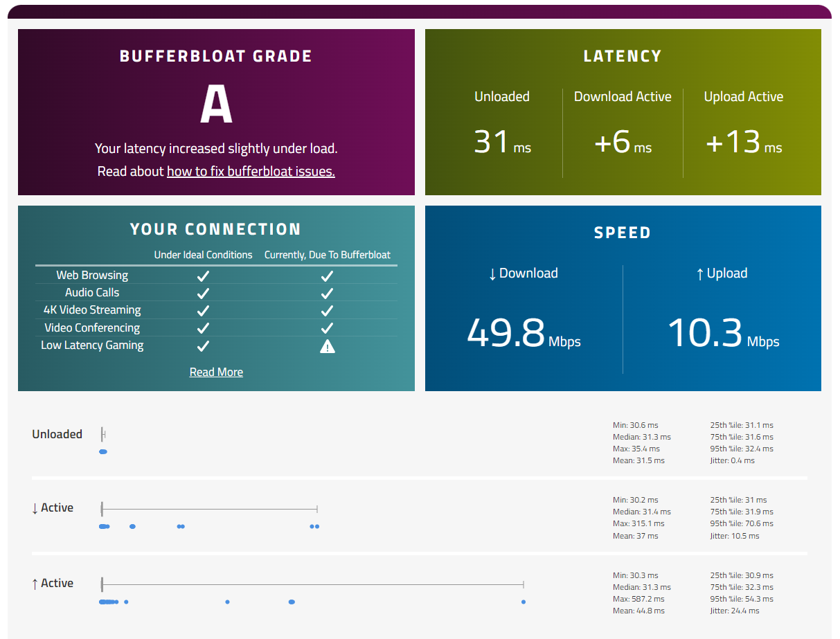The width and height of the screenshot is (840, 639).
Task: Click the Unloaded chart data point cluster
Action: pos(103,451)
